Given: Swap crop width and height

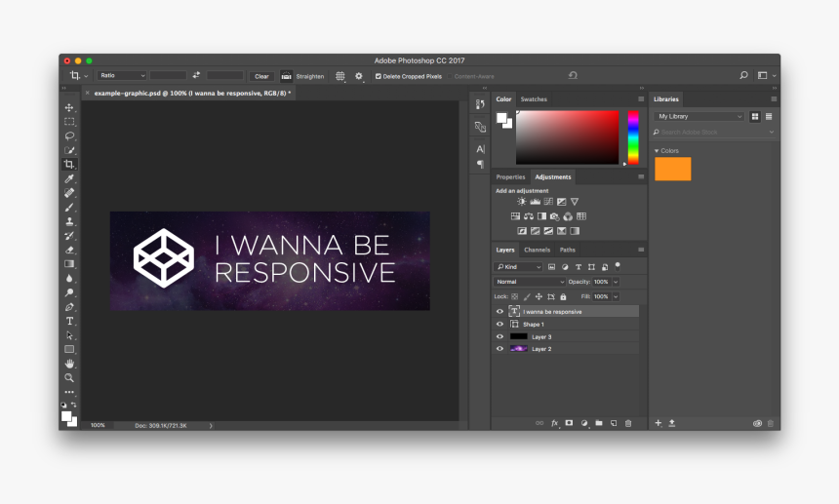Looking at the screenshot, I should point(196,75).
